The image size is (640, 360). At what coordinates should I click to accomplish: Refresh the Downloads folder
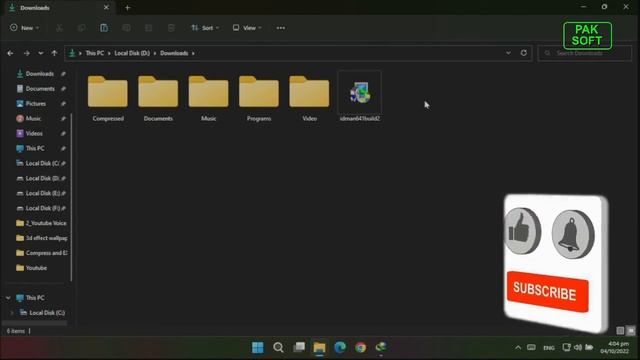coord(524,53)
